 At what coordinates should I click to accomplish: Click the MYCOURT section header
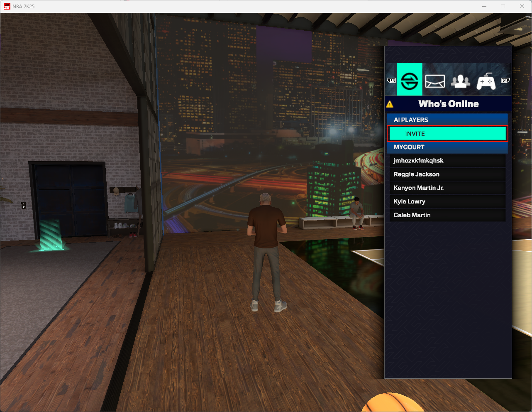coord(447,147)
